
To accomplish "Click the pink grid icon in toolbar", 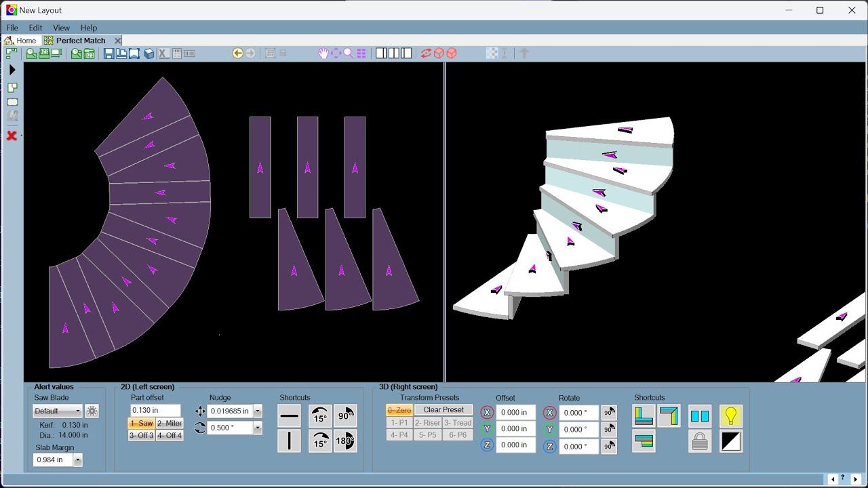I will coord(361,54).
